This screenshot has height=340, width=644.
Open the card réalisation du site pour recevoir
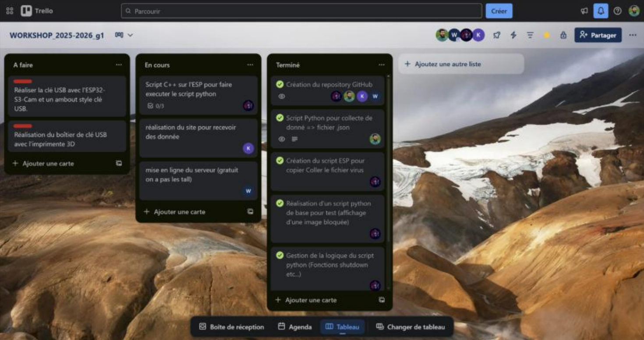198,138
